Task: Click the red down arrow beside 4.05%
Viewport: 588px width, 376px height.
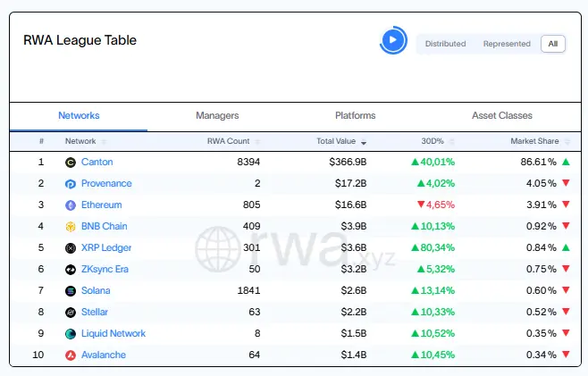Action: pyautogui.click(x=566, y=183)
